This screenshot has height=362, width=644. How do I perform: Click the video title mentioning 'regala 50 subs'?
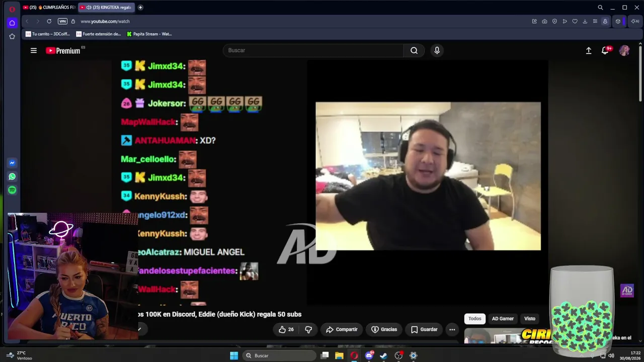[x=220, y=314]
